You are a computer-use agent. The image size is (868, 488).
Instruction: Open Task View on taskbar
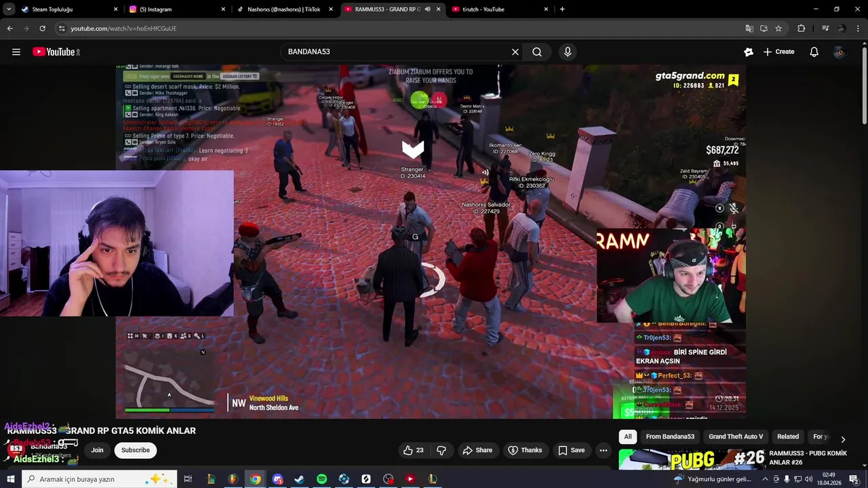188,479
